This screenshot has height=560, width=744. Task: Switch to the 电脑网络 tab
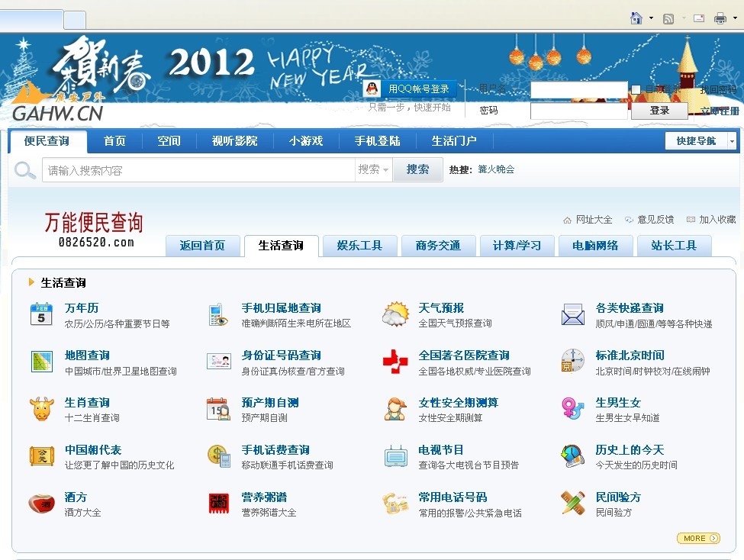coord(595,246)
